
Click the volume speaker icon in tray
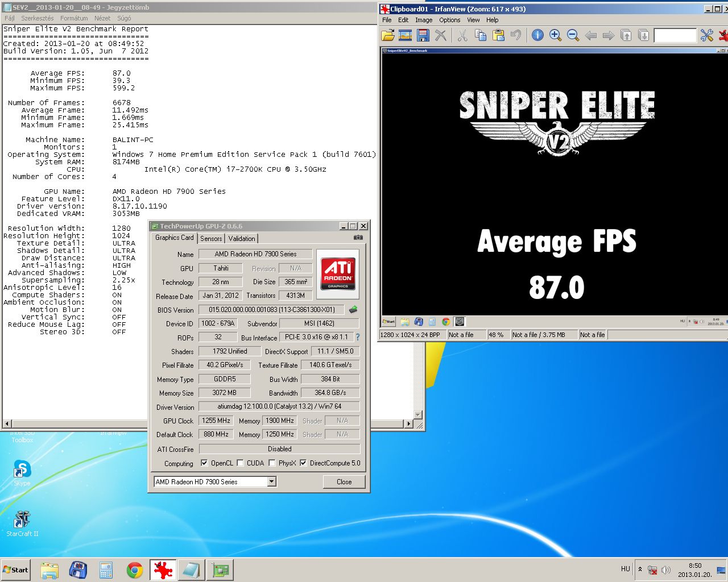666,569
